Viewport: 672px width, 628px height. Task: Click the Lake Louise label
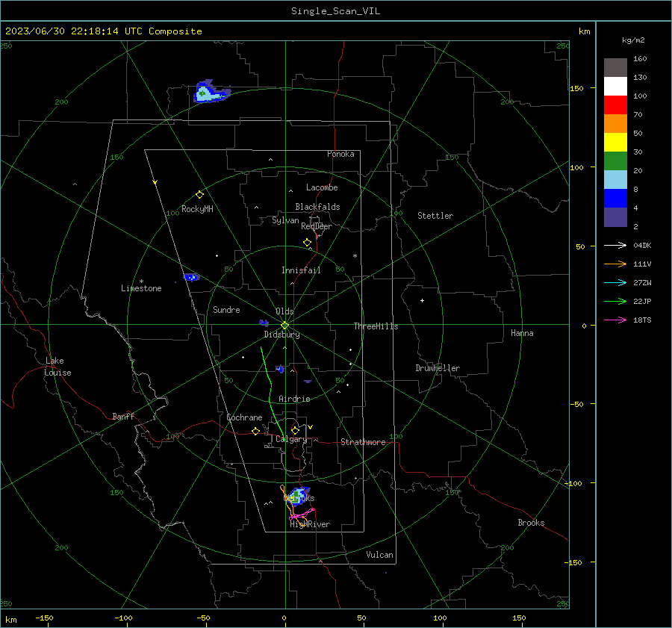tap(57, 367)
